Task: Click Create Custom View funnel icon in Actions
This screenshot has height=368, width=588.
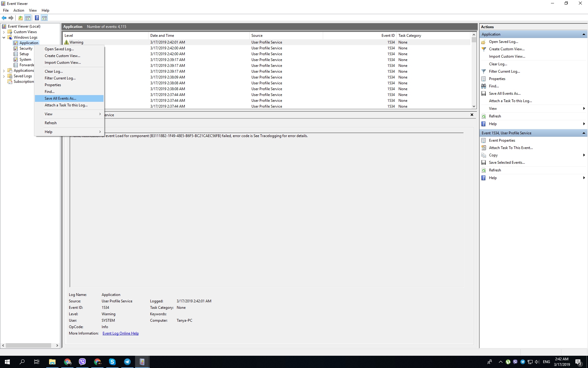Action: pyautogui.click(x=484, y=49)
